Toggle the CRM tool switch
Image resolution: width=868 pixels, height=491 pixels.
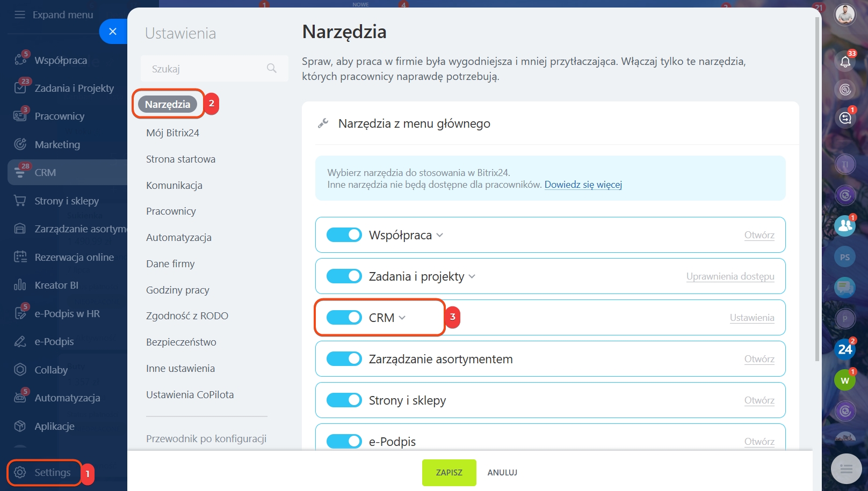(344, 318)
